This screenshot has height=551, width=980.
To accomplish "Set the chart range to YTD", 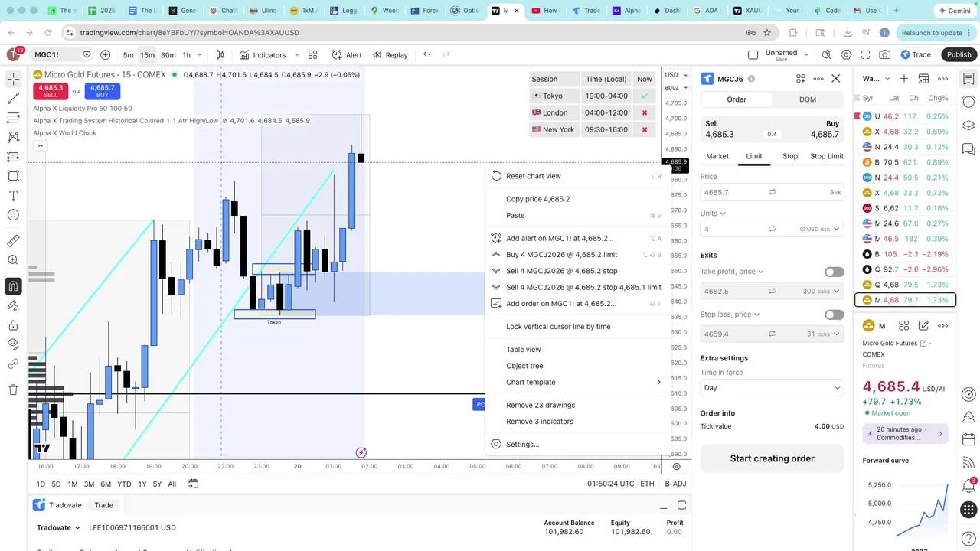I will [x=123, y=484].
